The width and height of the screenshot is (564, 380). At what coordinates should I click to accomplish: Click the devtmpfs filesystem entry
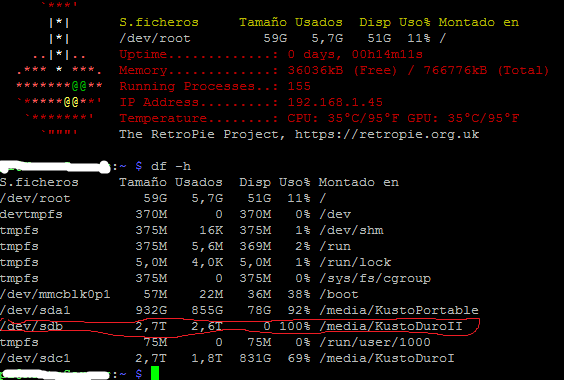(x=31, y=214)
